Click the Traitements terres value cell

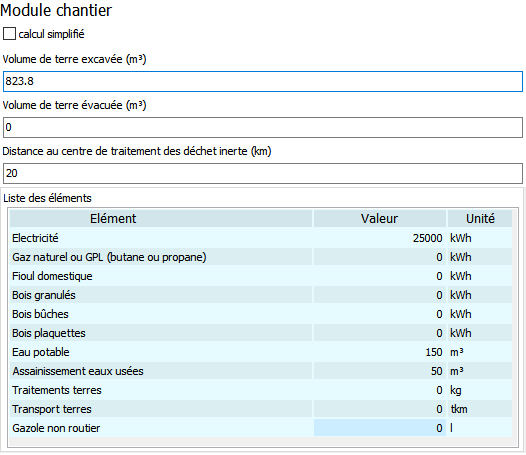(380, 390)
